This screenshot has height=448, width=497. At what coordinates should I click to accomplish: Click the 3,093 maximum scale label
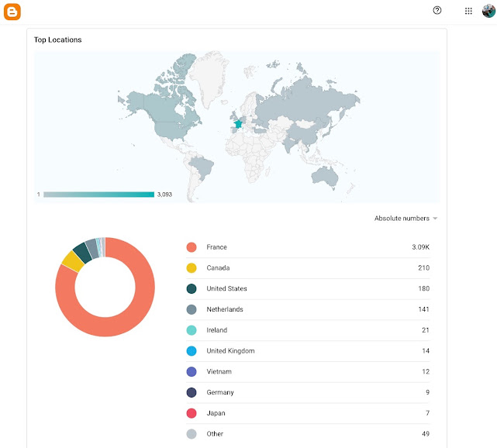click(164, 195)
